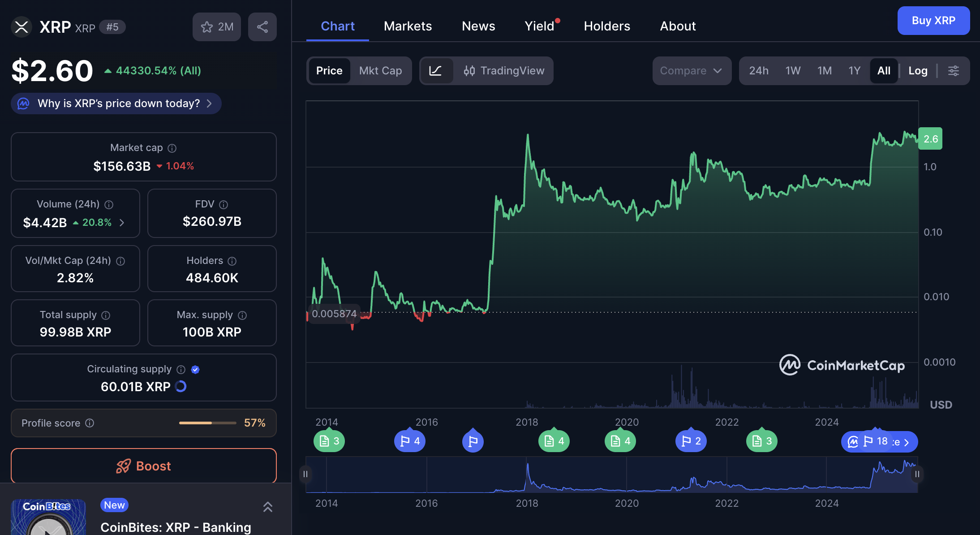Click the left range slider handle

pos(305,474)
